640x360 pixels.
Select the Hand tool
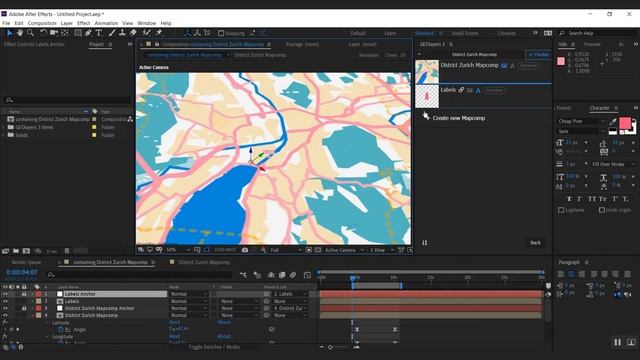(20, 33)
